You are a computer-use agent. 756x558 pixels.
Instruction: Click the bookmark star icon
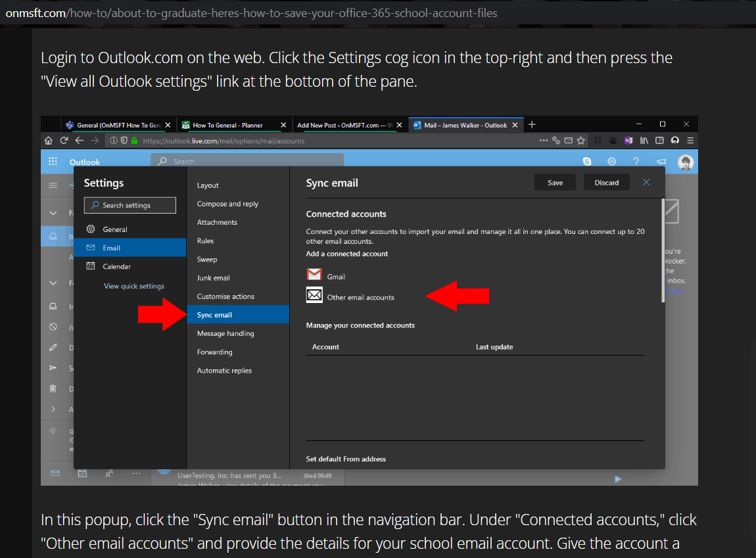pos(581,141)
